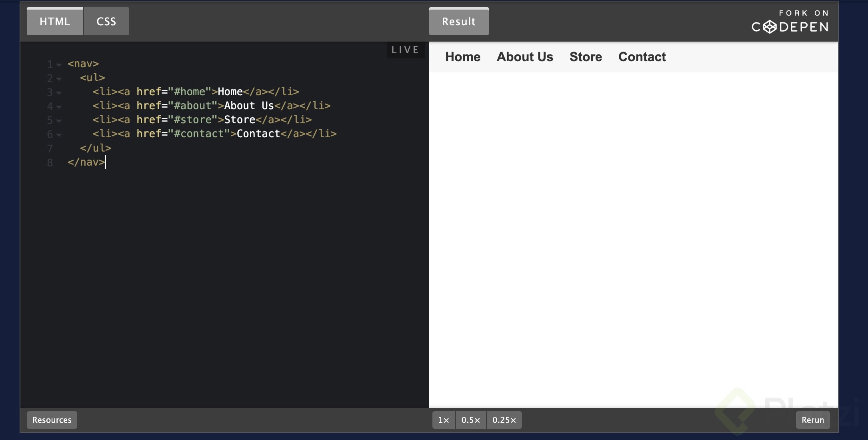The image size is (868, 440).
Task: Set preview zoom to 0.5x
Action: click(470, 420)
